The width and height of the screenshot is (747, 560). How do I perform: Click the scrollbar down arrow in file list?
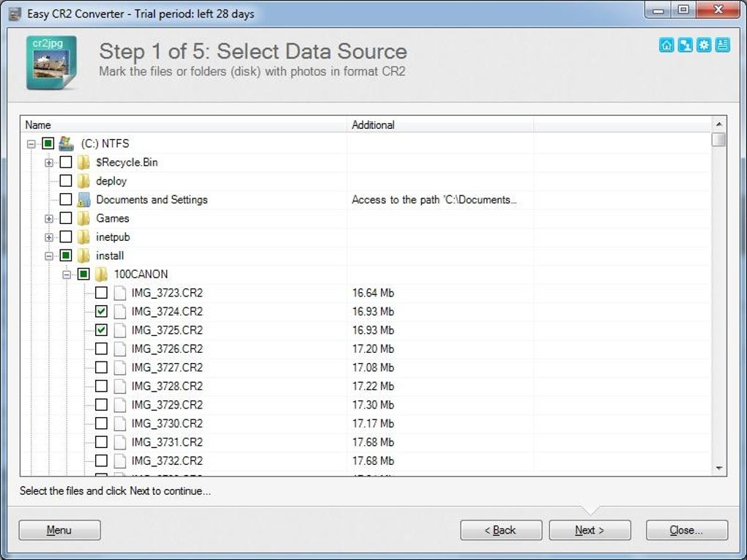[x=718, y=468]
